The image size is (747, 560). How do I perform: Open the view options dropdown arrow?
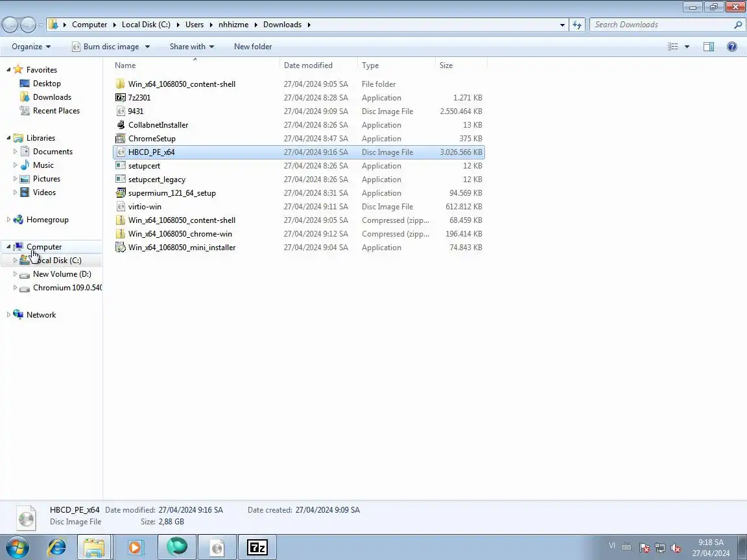[687, 47]
